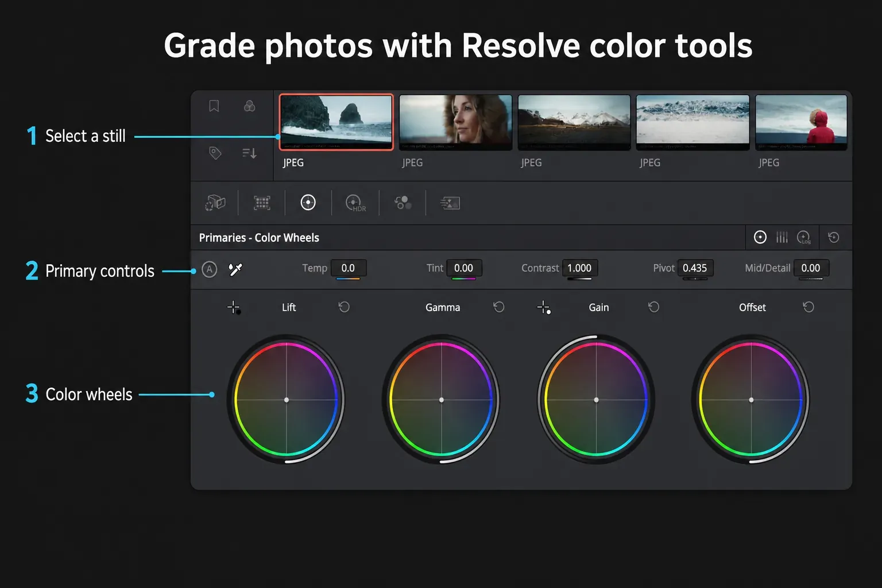Pick white point with Gain crosshair
The width and height of the screenshot is (882, 588).
[544, 308]
